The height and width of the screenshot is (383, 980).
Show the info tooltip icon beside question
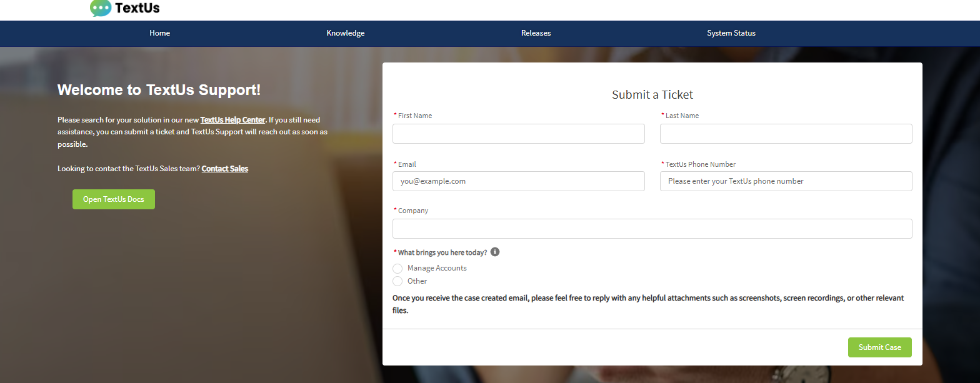point(495,252)
